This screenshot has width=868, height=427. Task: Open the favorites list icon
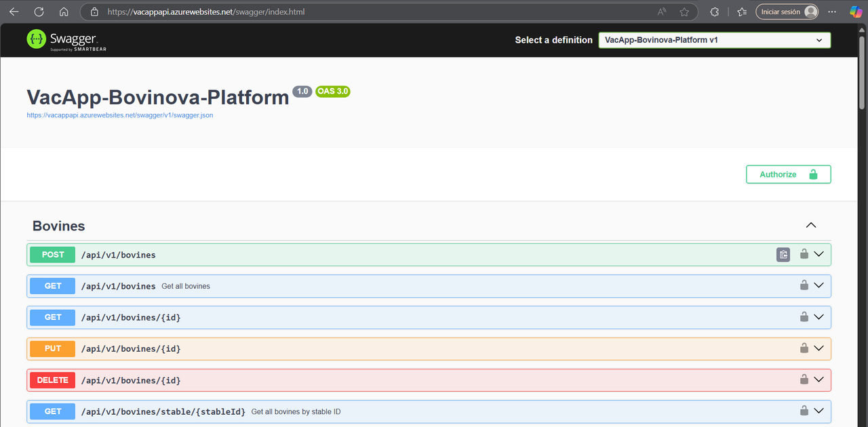click(742, 12)
